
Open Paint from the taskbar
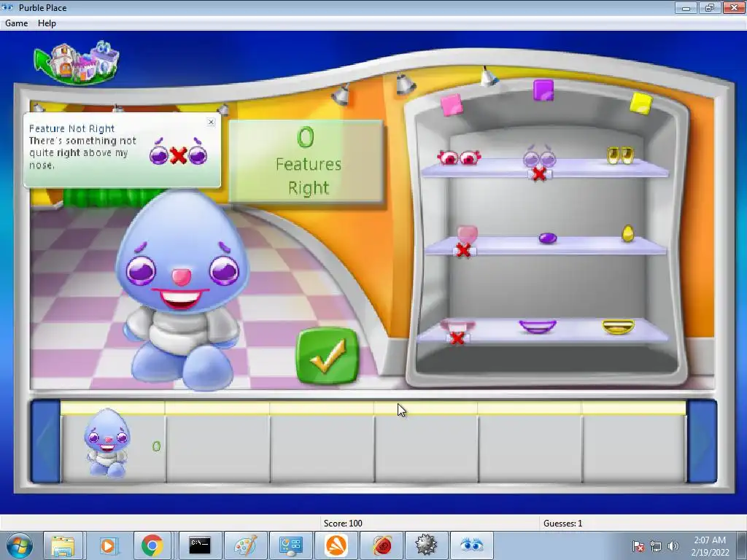pos(246,545)
